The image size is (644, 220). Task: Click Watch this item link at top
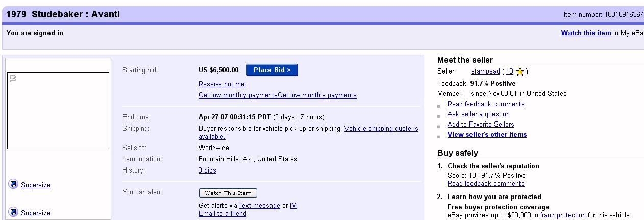586,33
